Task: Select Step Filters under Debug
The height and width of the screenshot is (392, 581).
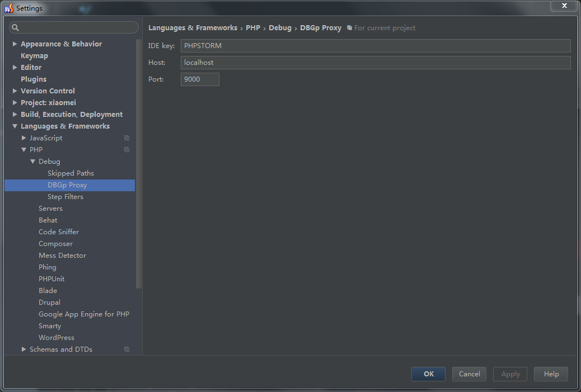Action: [65, 197]
